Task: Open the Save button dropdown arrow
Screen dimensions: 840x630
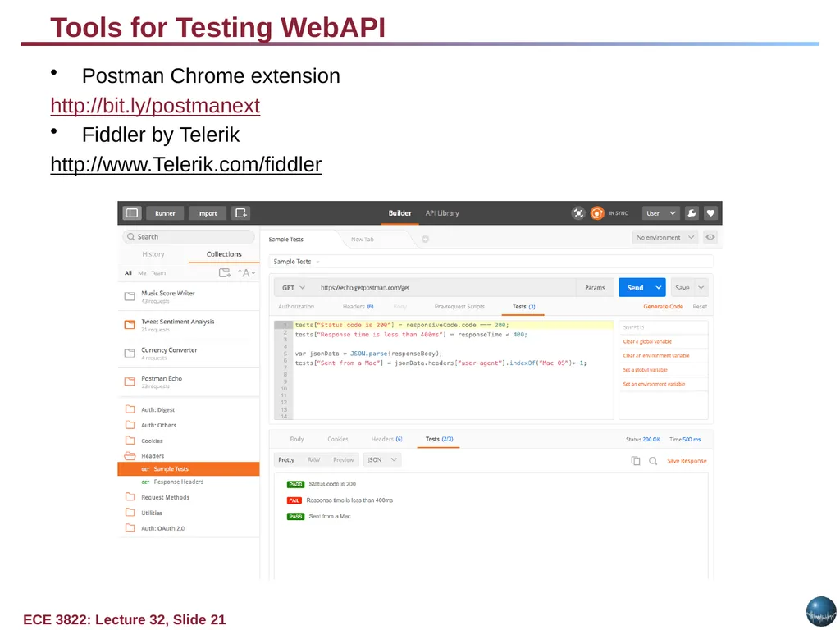Action: click(701, 288)
